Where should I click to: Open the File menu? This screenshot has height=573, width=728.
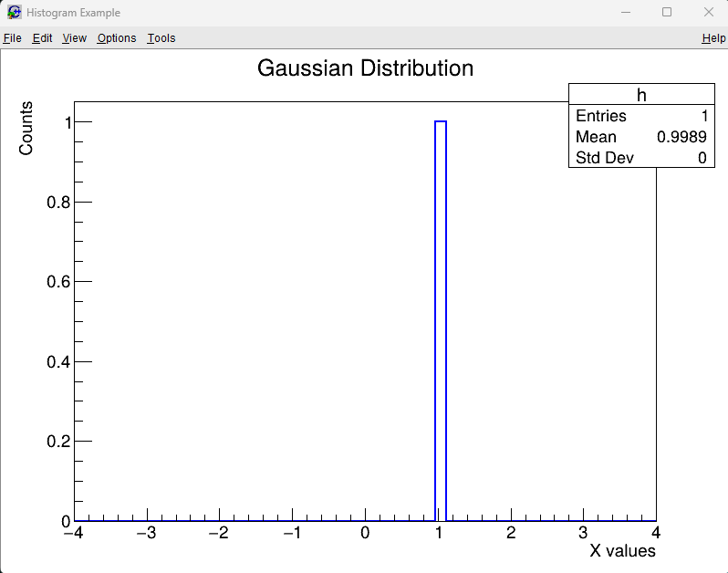tap(12, 38)
